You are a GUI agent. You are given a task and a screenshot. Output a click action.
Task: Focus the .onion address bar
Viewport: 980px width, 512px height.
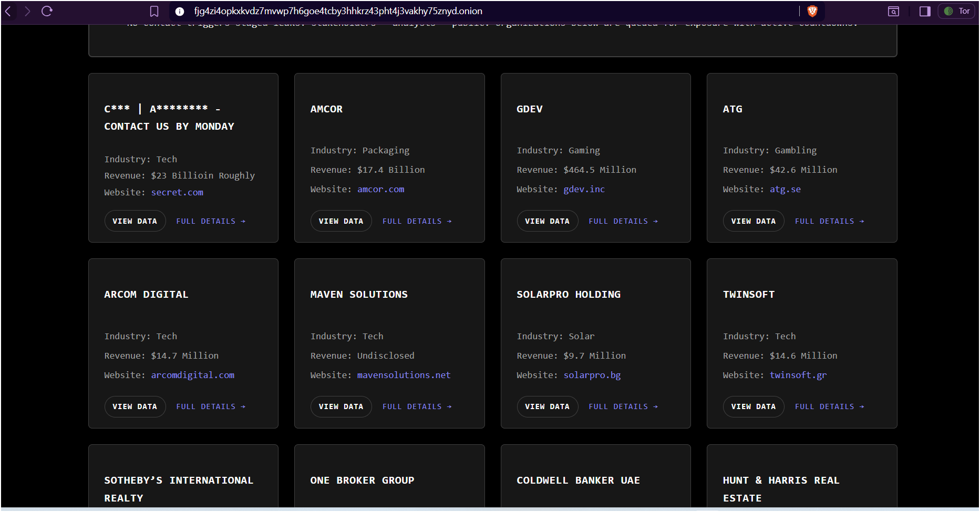[473, 11]
